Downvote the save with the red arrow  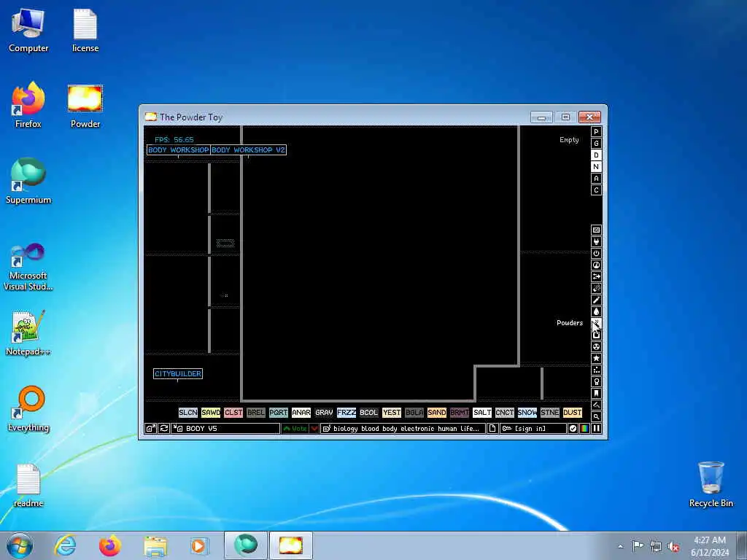tap(314, 429)
